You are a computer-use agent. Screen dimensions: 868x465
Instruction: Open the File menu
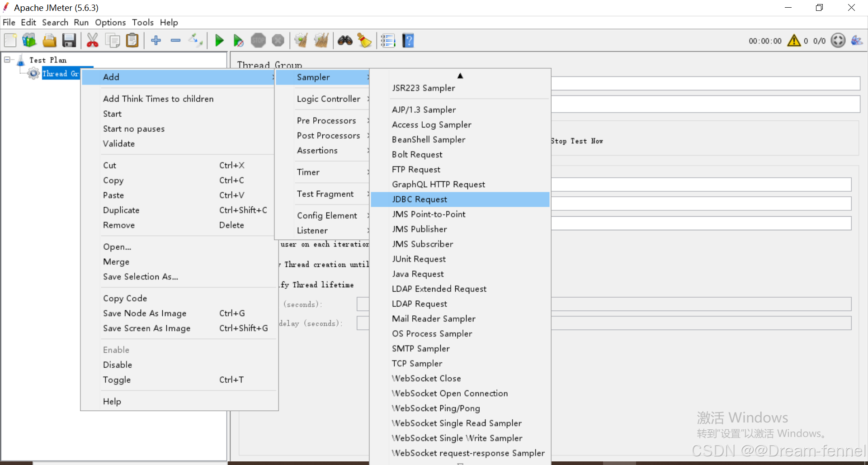pos(9,22)
